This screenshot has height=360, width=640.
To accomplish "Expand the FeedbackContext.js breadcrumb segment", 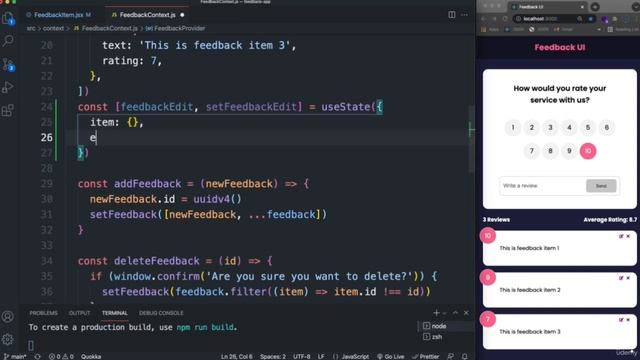I will (106, 29).
